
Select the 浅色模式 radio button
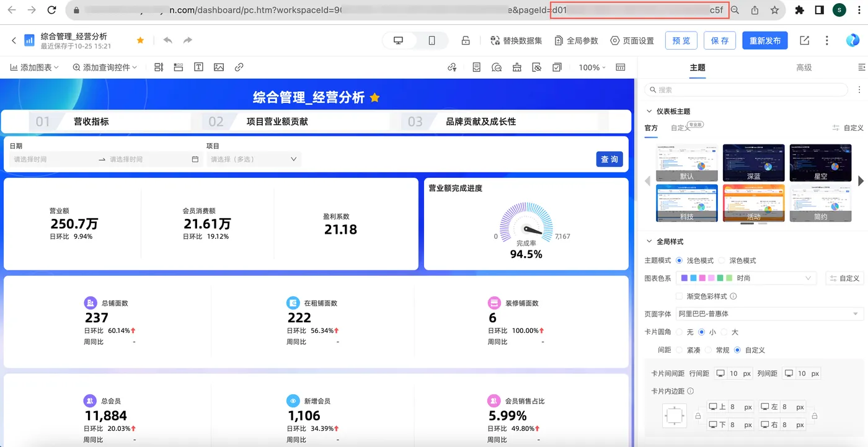pyautogui.click(x=679, y=261)
